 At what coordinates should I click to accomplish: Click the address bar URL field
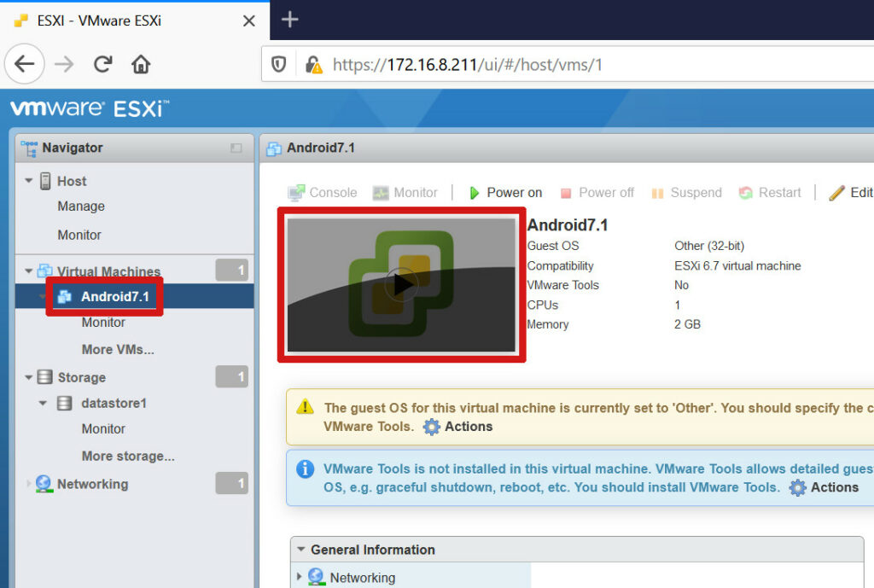(568, 65)
